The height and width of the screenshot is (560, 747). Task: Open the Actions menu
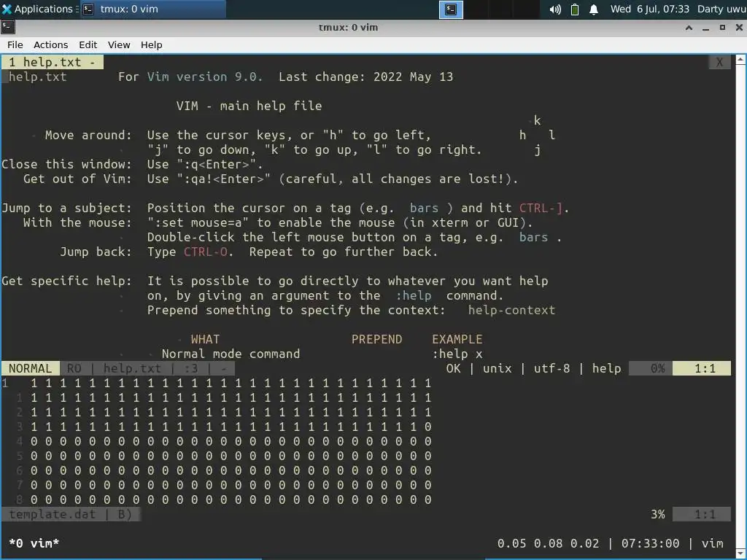[50, 44]
